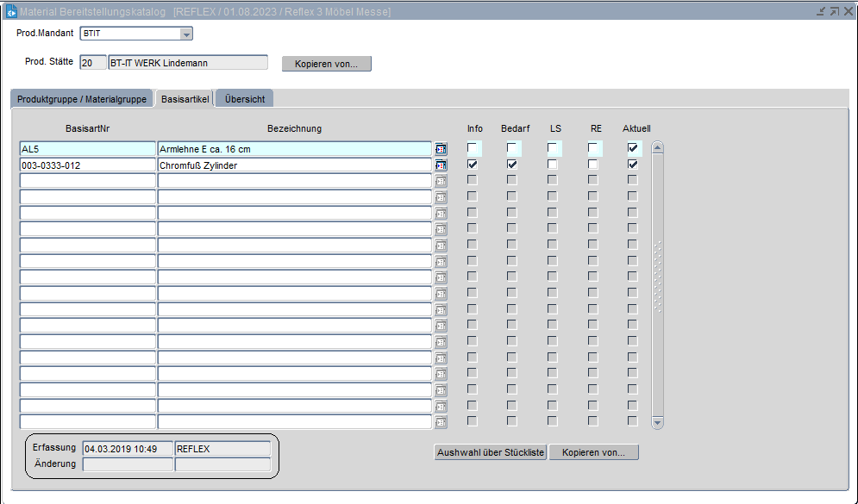Uncheck Bedarf for article 003-0333-012
The width and height of the screenshot is (858, 504).
point(512,164)
